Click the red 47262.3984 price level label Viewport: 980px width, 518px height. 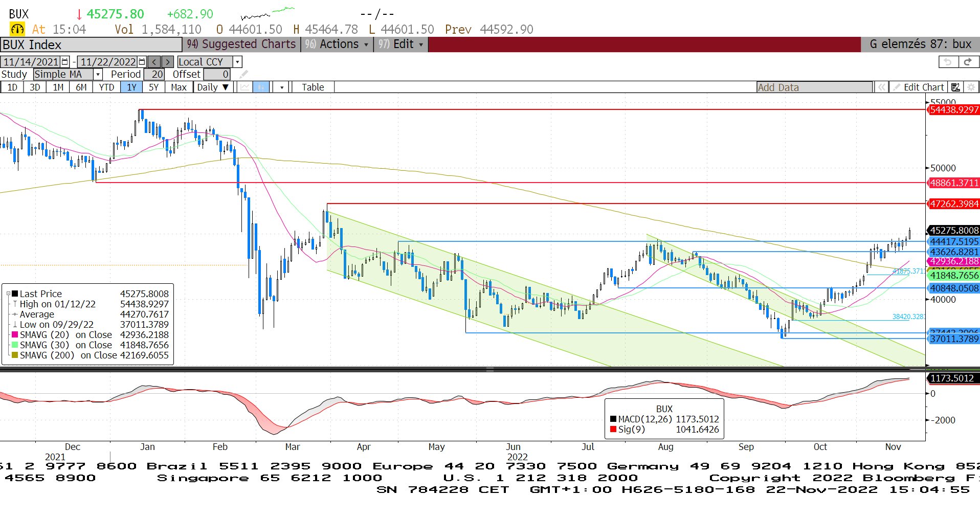(x=953, y=204)
